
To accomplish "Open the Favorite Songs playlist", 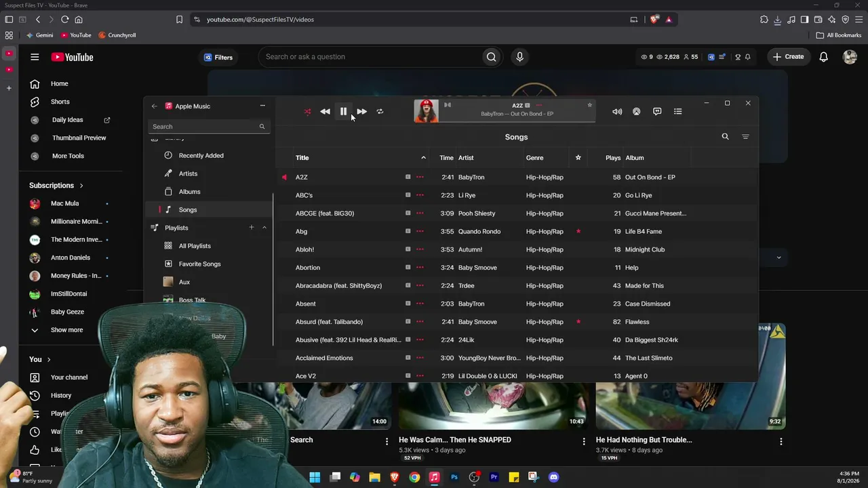I will [x=199, y=264].
